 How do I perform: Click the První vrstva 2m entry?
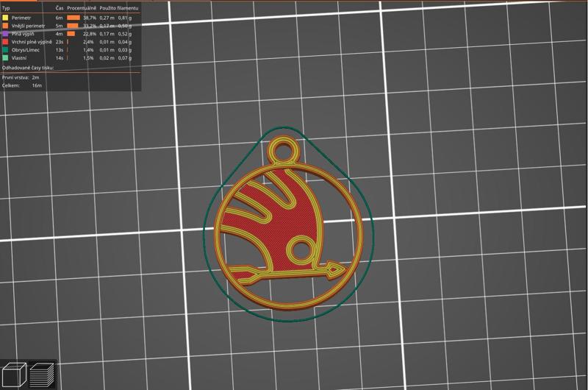click(x=21, y=77)
